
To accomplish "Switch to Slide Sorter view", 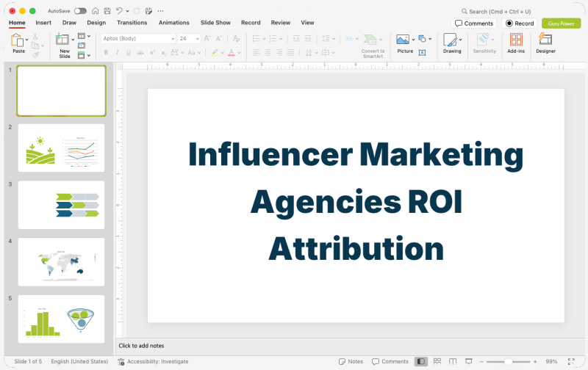I will [437, 361].
